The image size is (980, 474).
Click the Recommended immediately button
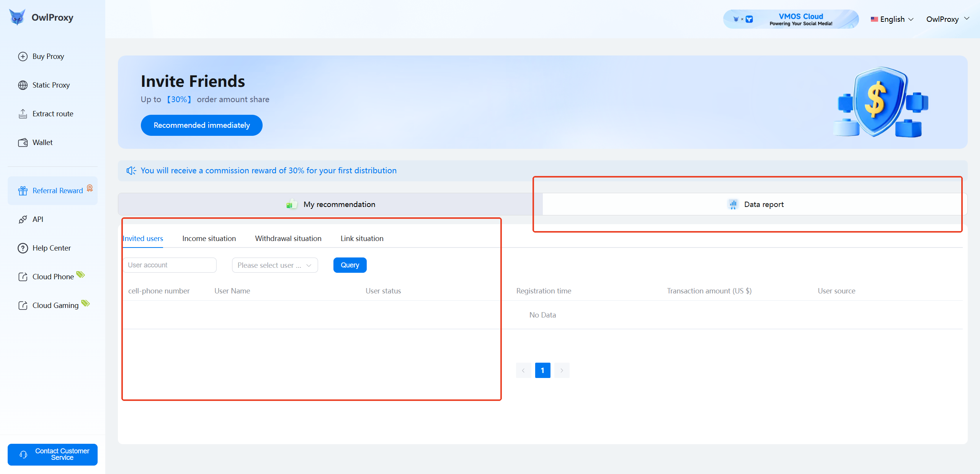pos(202,125)
